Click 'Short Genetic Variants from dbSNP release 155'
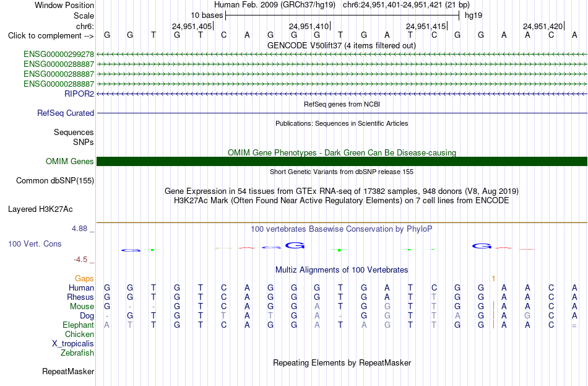 (342, 172)
